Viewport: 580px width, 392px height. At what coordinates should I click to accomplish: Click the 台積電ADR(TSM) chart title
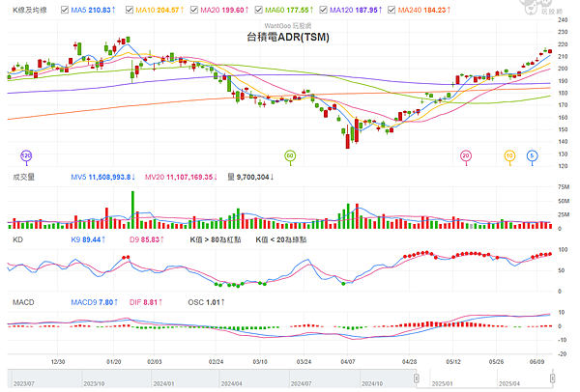288,37
